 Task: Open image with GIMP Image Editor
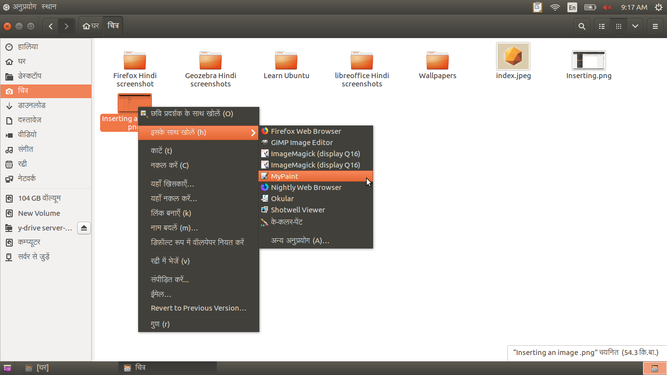point(316,142)
